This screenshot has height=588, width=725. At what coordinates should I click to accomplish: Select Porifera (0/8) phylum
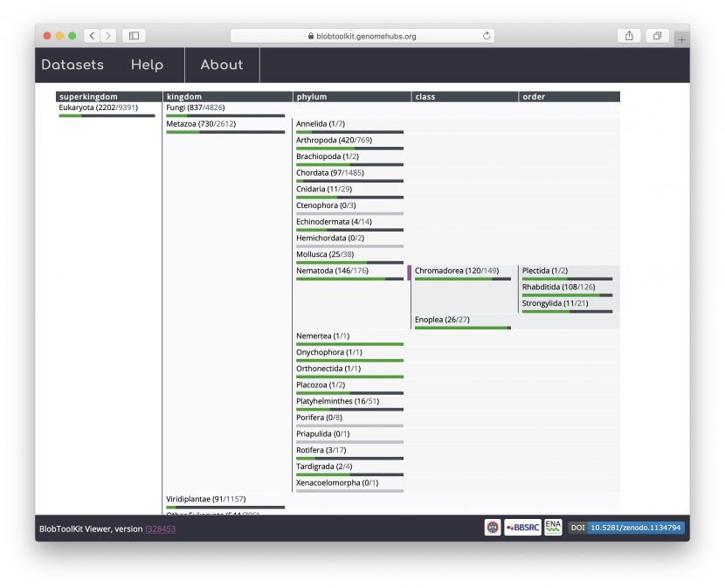coord(319,418)
